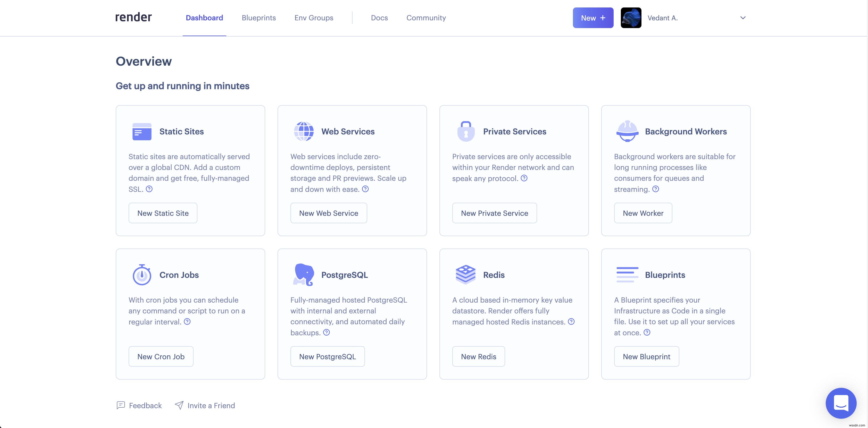The image size is (868, 428).
Task: Click the Web Services globe icon
Action: [303, 131]
